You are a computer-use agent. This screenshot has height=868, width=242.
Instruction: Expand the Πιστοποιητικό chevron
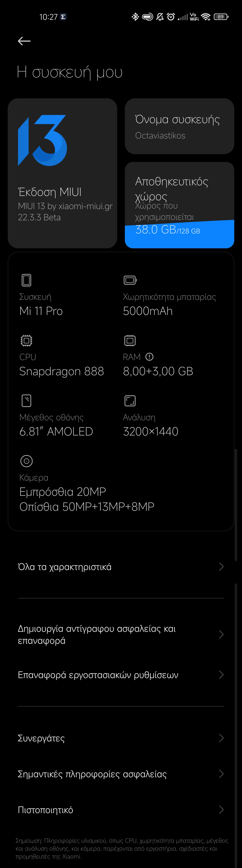[221, 810]
